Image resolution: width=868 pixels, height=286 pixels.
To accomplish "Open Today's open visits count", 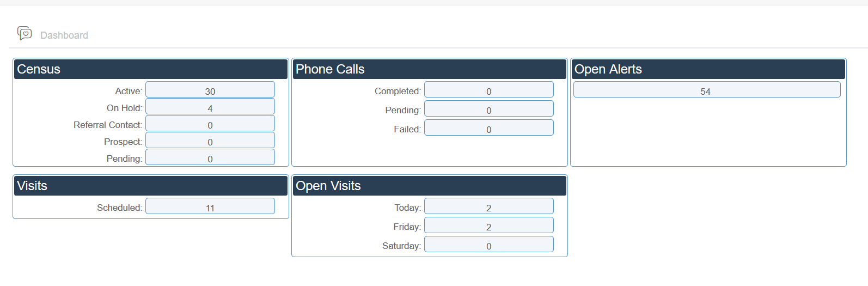I will (489, 206).
